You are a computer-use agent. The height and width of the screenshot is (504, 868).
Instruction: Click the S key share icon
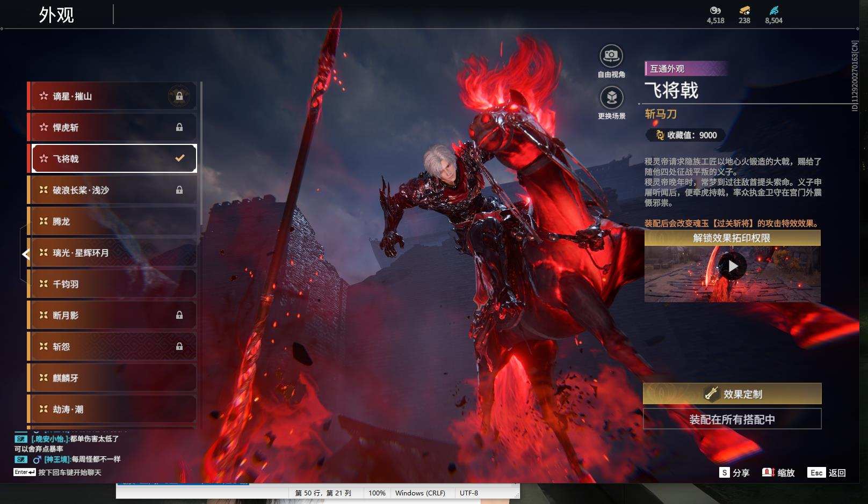725,472
